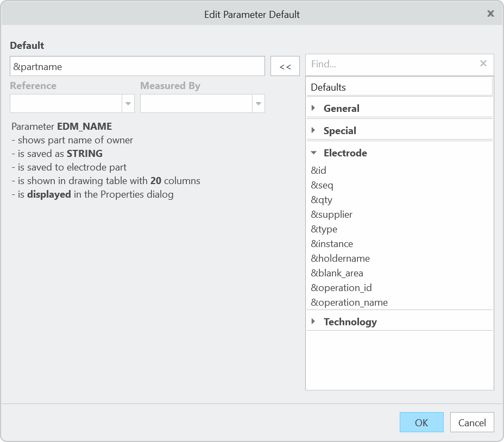
Task: Open the Reference dropdown
Action: (128, 104)
